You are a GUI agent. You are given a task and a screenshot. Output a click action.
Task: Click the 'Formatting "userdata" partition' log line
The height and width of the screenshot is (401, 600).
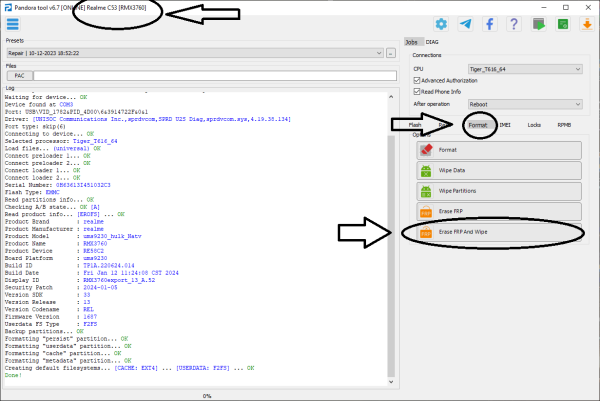[68, 346]
